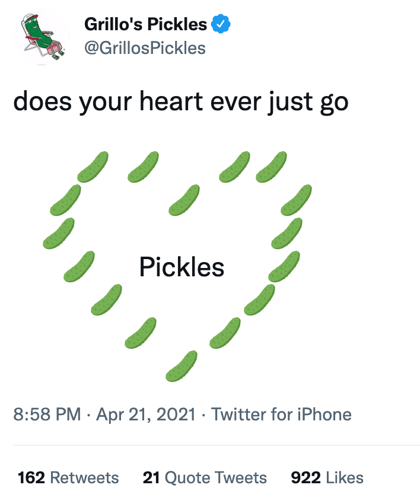The image size is (420, 504).
Task: Open the @GrillosPickles handle link
Action: point(145,47)
